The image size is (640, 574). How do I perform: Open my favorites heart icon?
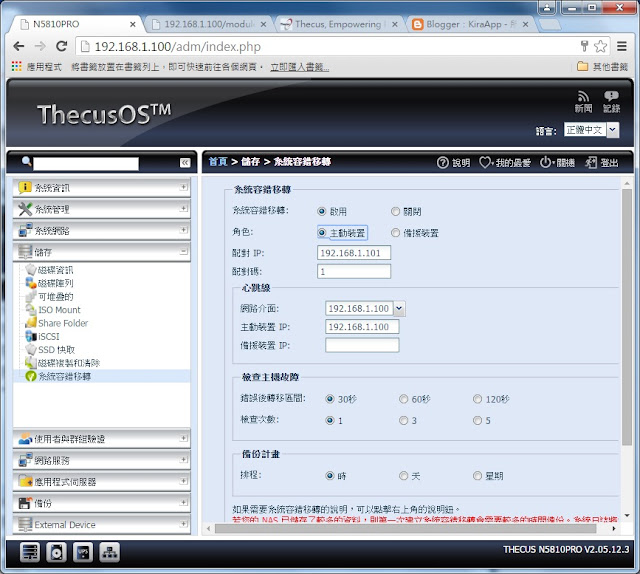(x=484, y=162)
